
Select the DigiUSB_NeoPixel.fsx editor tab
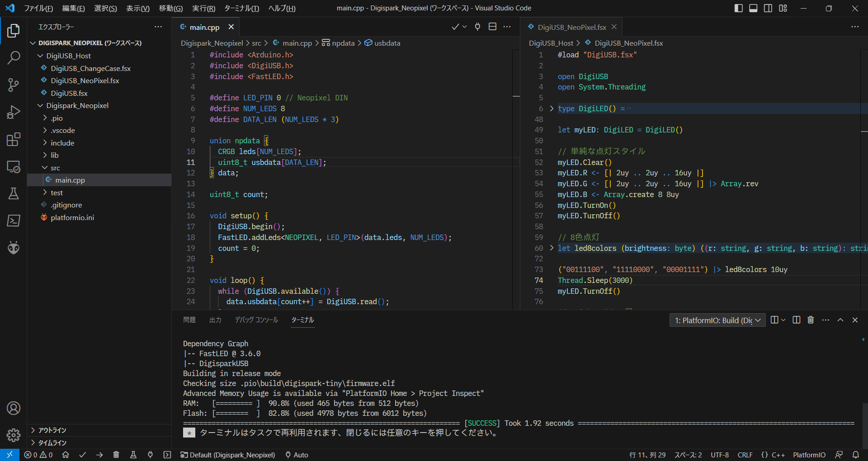571,27
